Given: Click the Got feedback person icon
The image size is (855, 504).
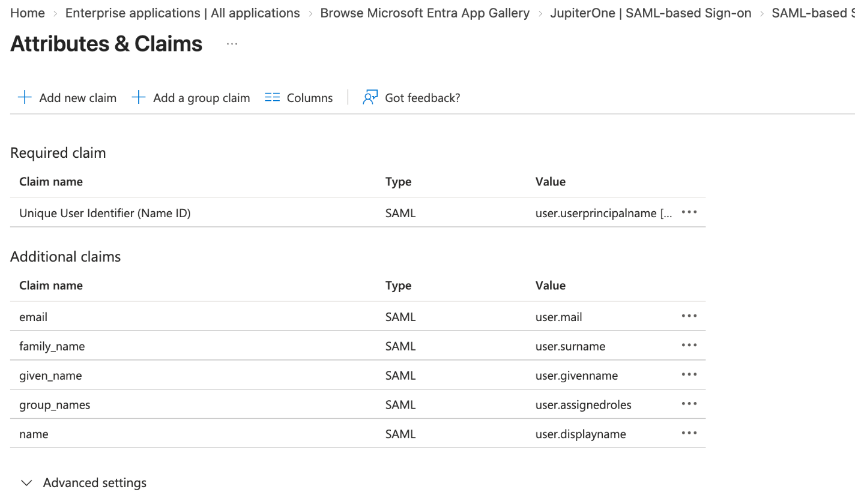Looking at the screenshot, I should click(x=370, y=97).
